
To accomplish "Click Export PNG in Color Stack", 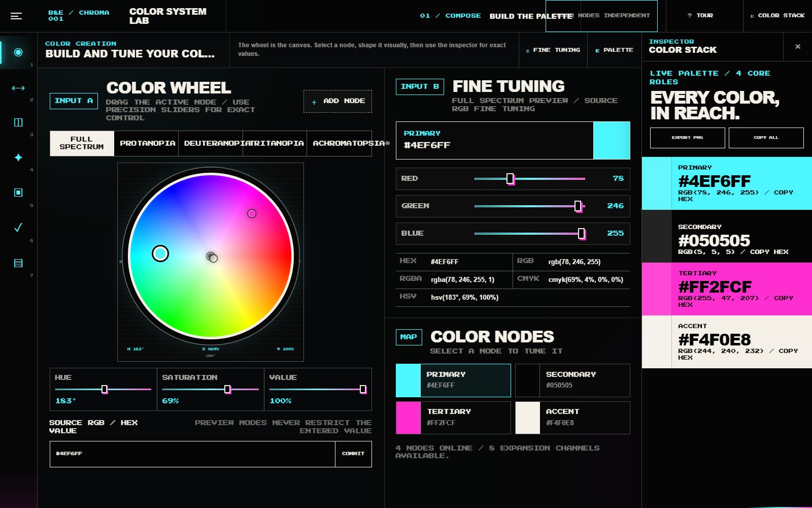I will click(x=687, y=138).
